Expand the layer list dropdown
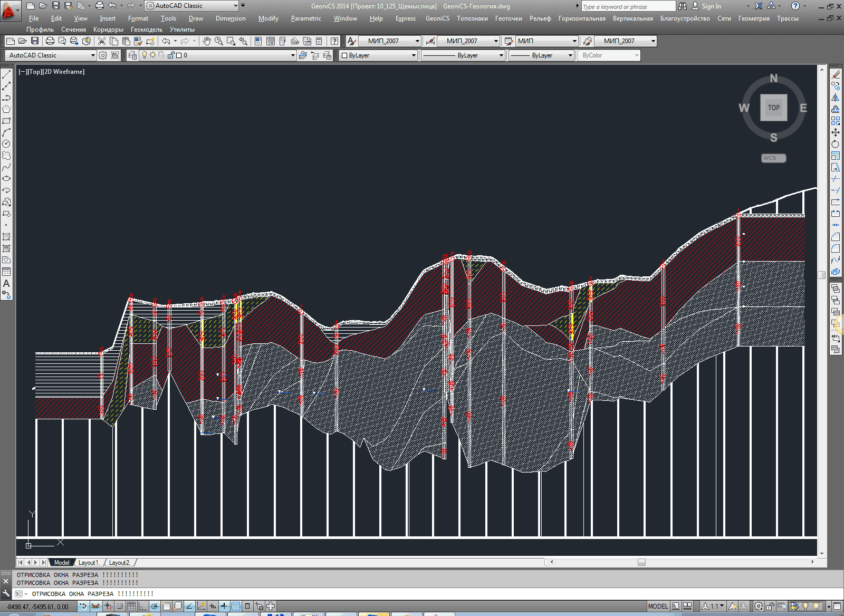Viewport: 844px width, 616px height. click(x=293, y=55)
